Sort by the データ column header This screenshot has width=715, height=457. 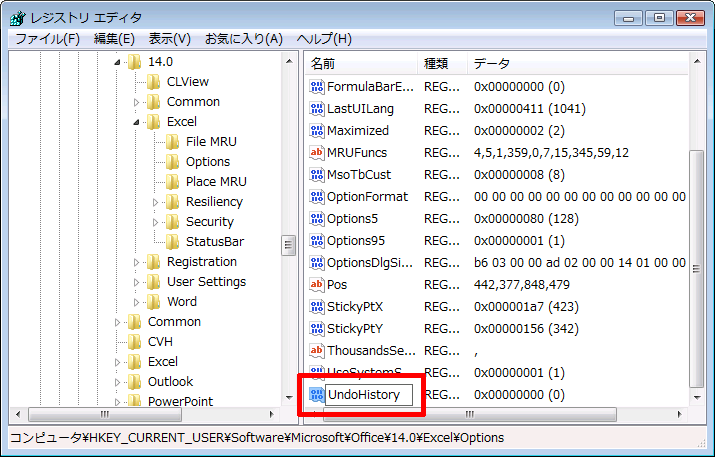[577, 63]
